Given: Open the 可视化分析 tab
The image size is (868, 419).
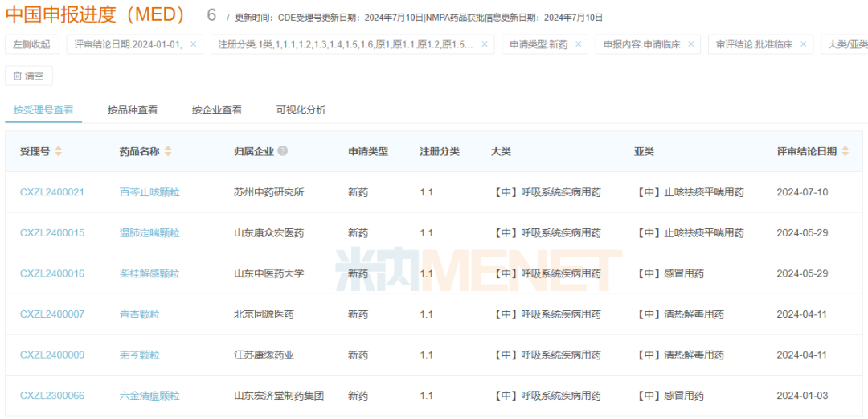Looking at the screenshot, I should click(x=301, y=109).
